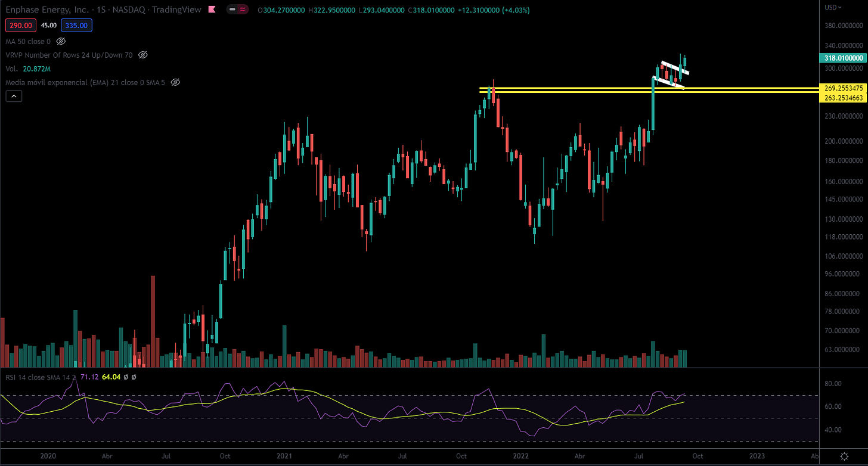Show the Media móvil exponencial EMA 21 indicator

[x=176, y=82]
